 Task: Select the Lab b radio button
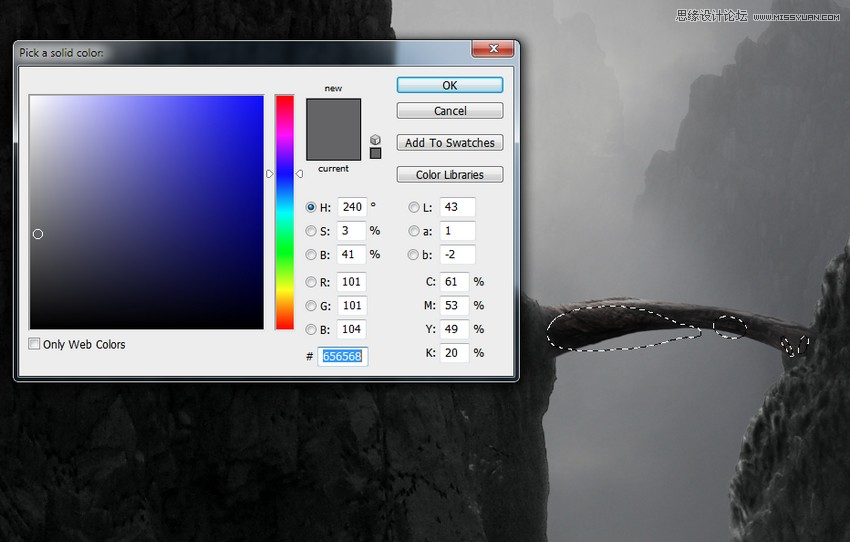point(414,255)
